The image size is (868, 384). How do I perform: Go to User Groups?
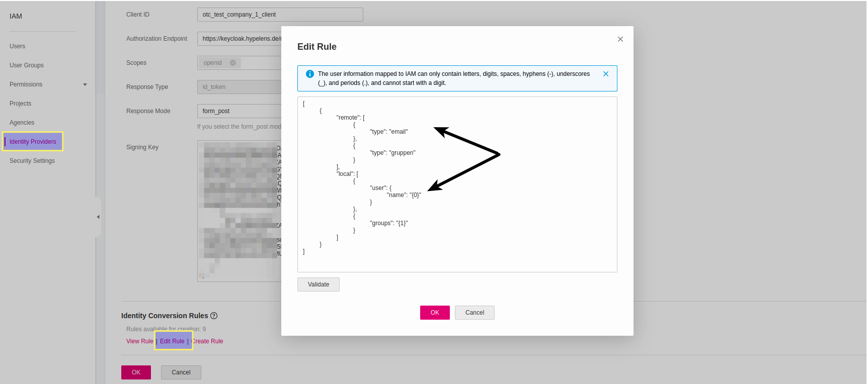27,65
